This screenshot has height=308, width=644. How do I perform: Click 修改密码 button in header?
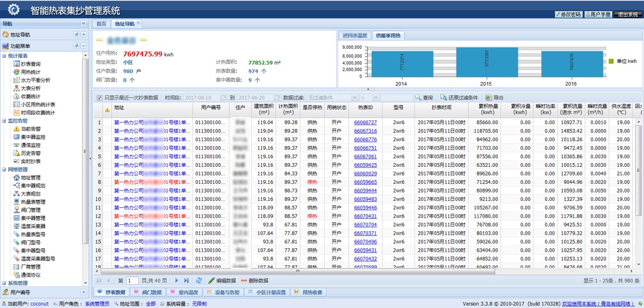click(569, 14)
